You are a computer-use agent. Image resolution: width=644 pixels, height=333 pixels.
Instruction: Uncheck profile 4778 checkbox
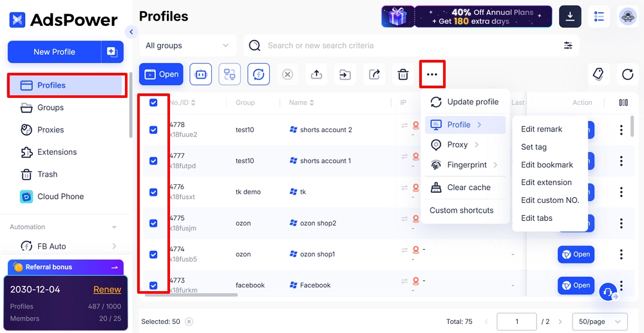(x=153, y=129)
